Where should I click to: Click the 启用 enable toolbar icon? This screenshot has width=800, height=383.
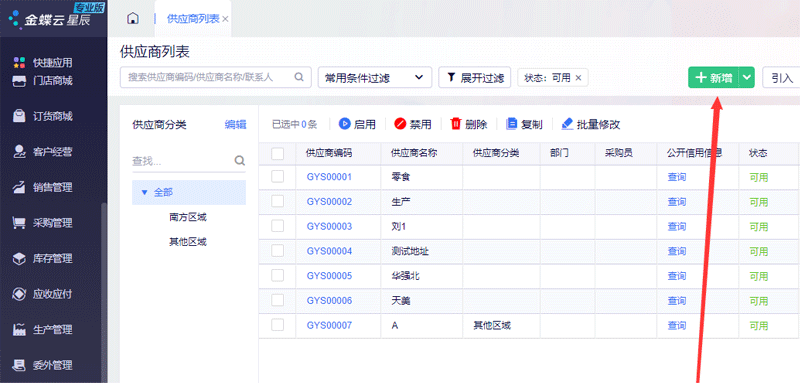click(x=344, y=124)
